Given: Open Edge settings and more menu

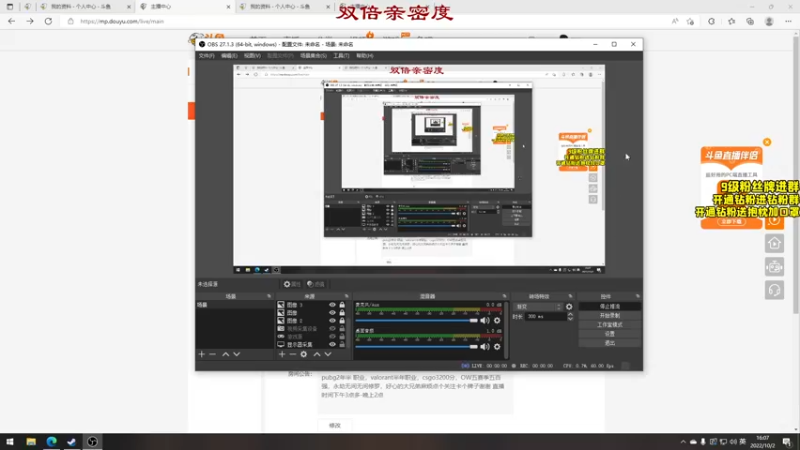Looking at the screenshot, I should [x=788, y=21].
